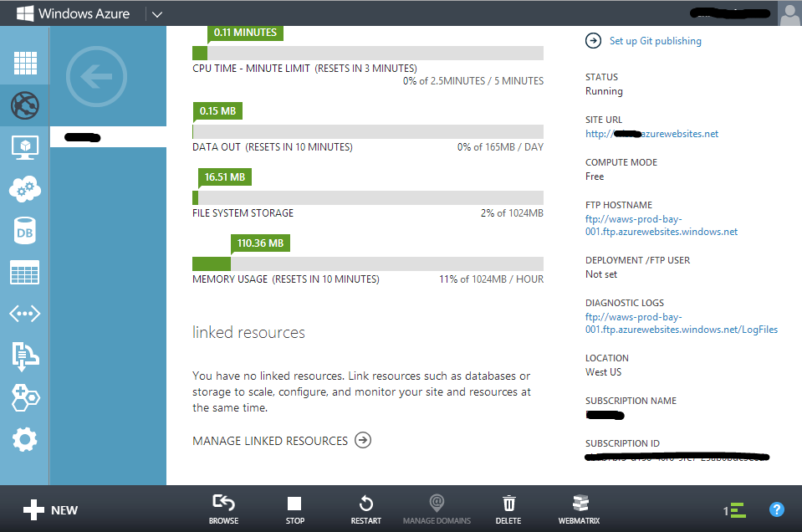802x532 pixels.
Task: Click the arrow circle next to Manage Linked Resources
Action: [x=363, y=440]
